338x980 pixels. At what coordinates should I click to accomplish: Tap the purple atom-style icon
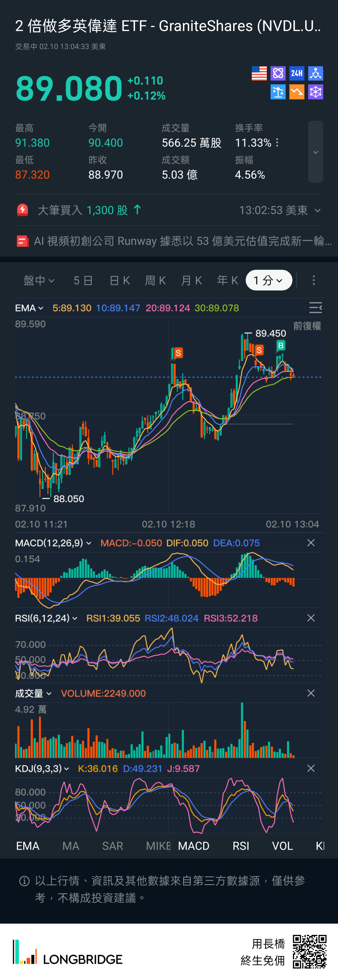pyautogui.click(x=278, y=73)
